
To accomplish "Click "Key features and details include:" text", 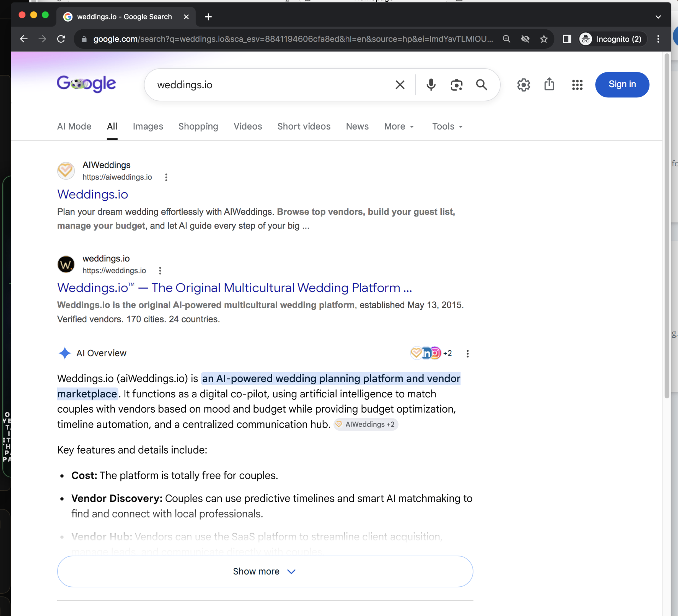I will (x=132, y=450).
